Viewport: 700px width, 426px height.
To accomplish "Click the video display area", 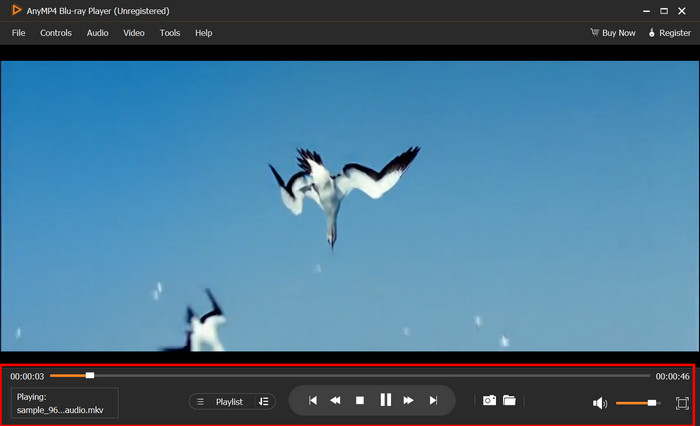I will [350, 206].
